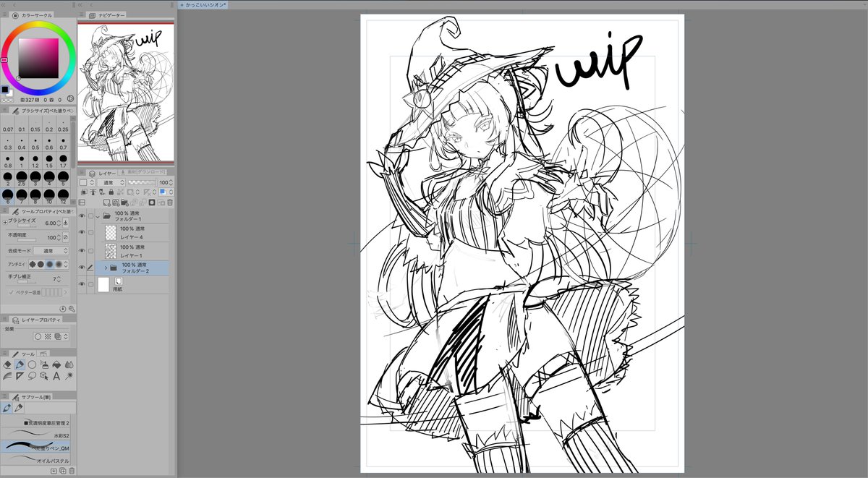
Task: Check the box beside レイヤー 4
Action: click(x=90, y=232)
